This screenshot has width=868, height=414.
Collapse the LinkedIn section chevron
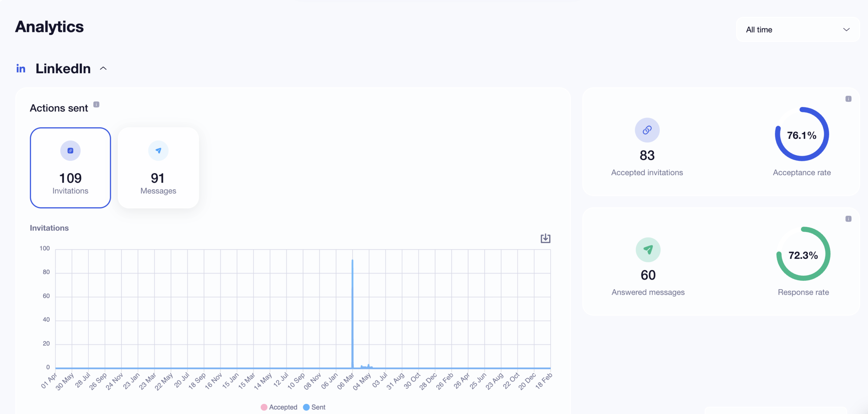[103, 69]
